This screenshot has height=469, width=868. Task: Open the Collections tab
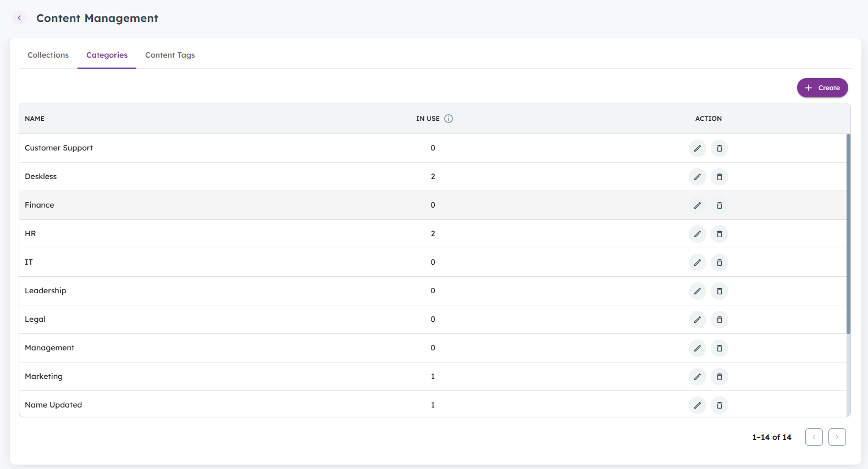point(48,55)
